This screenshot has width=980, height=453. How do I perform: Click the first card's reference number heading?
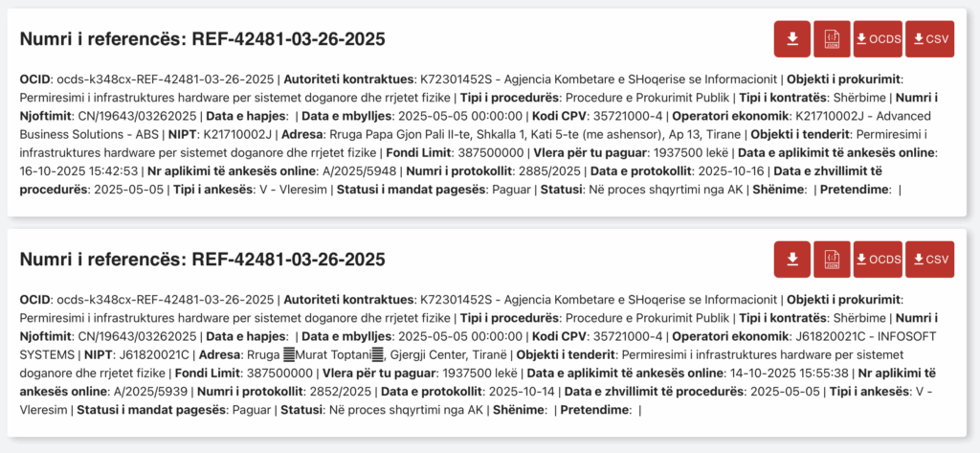202,39
